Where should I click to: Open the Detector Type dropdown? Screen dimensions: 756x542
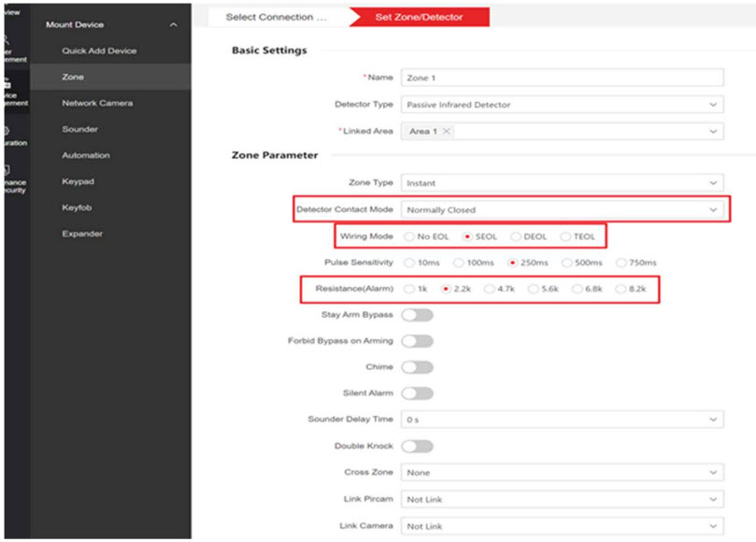pyautogui.click(x=562, y=105)
